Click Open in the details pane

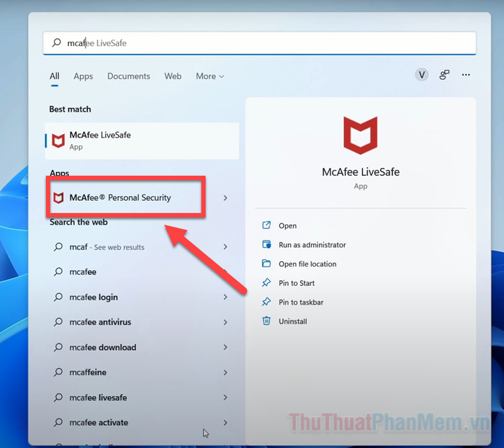(287, 225)
